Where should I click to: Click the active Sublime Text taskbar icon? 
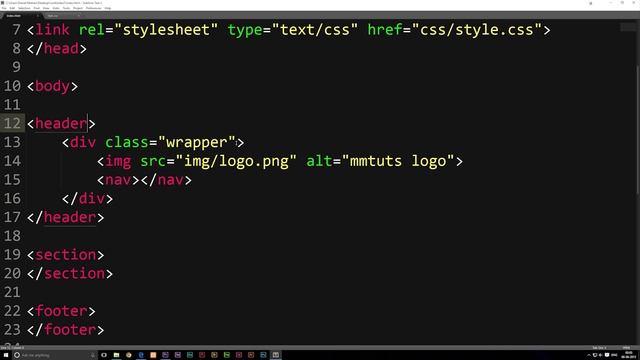276,355
